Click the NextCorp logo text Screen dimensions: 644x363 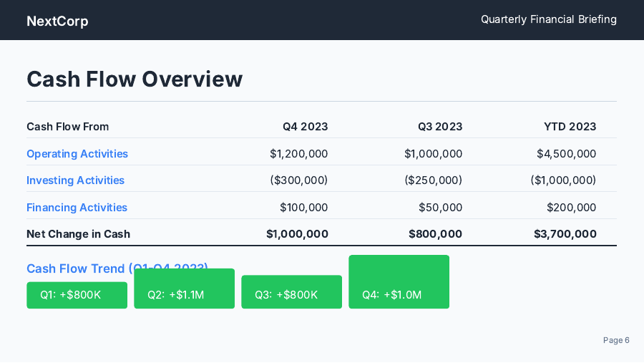(57, 21)
